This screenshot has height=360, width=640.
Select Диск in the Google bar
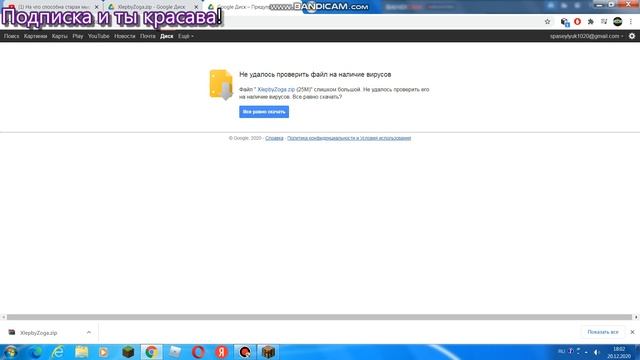point(167,36)
